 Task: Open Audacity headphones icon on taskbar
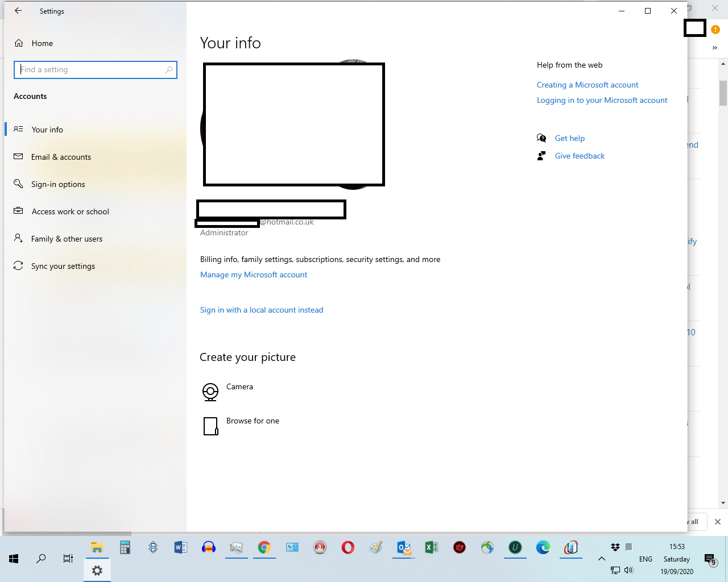pyautogui.click(x=209, y=547)
